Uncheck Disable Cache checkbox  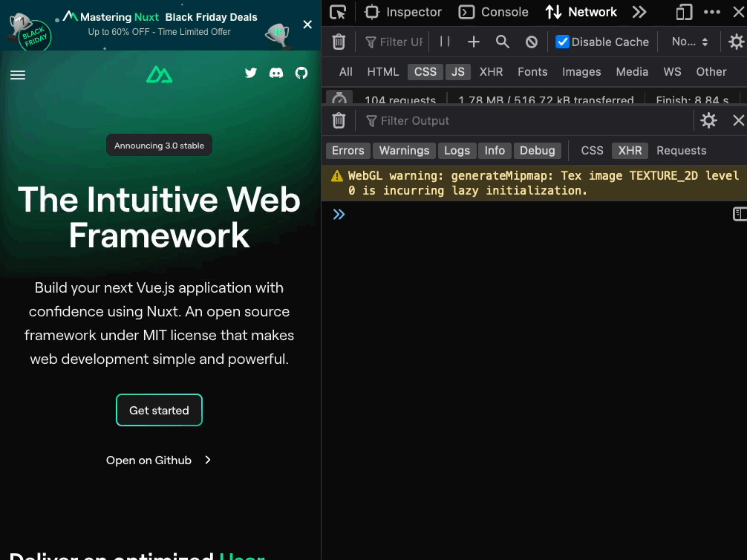pos(563,42)
